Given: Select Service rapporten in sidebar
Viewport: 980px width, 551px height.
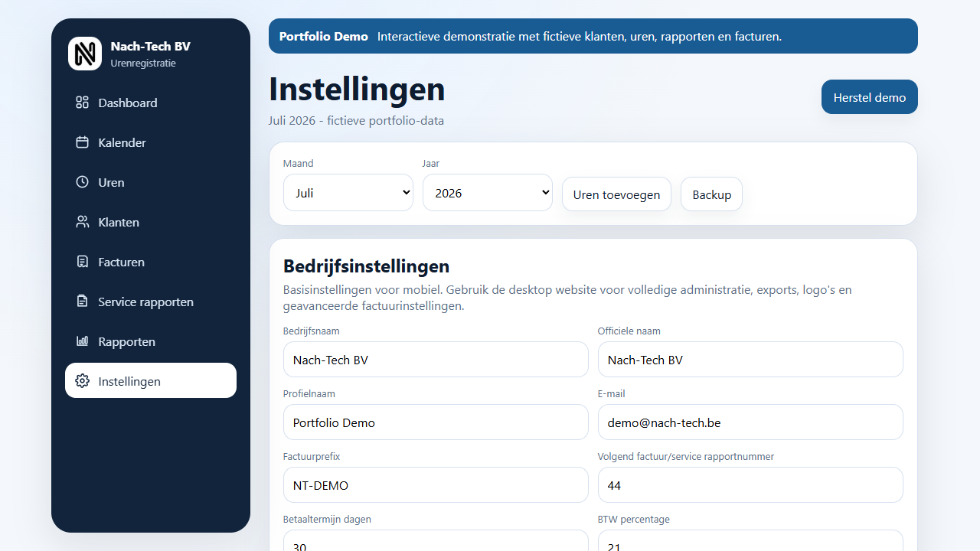Looking at the screenshot, I should coord(151,302).
